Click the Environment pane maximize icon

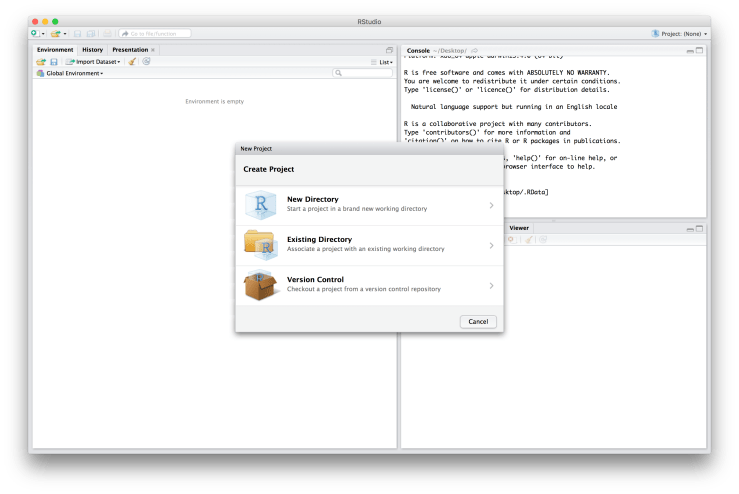[389, 50]
